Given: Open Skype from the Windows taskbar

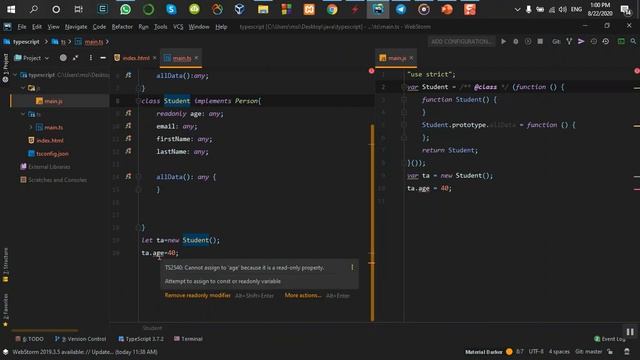Looking at the screenshot, I should click(x=171, y=9).
